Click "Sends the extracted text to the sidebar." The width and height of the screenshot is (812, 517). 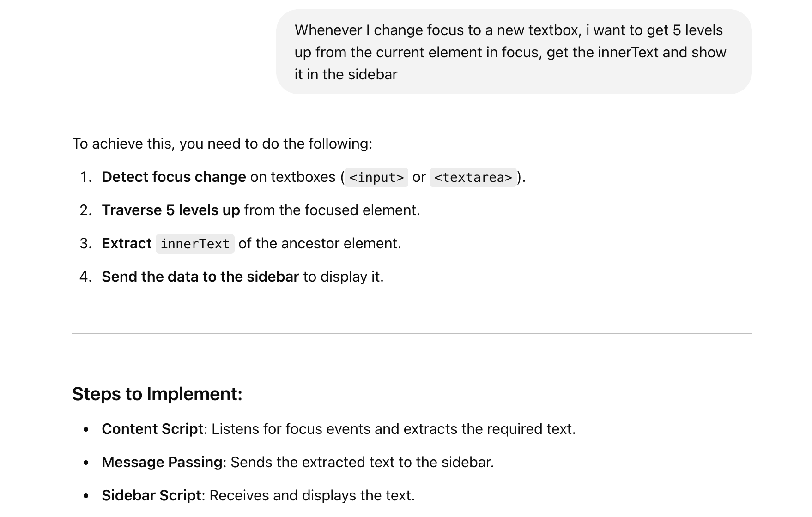point(362,463)
